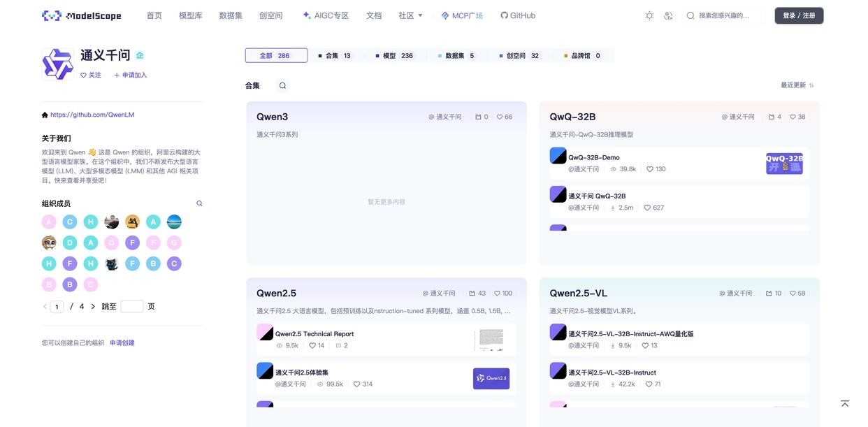Click the heart icon on QwQ-32B card
Image resolution: width=868 pixels, height=427 pixels.
(x=793, y=117)
